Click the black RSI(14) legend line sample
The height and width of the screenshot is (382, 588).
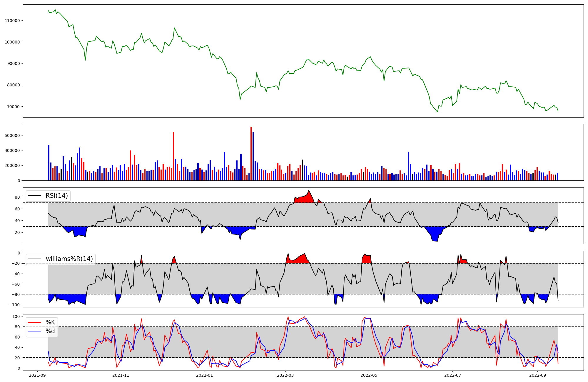[x=35, y=196]
